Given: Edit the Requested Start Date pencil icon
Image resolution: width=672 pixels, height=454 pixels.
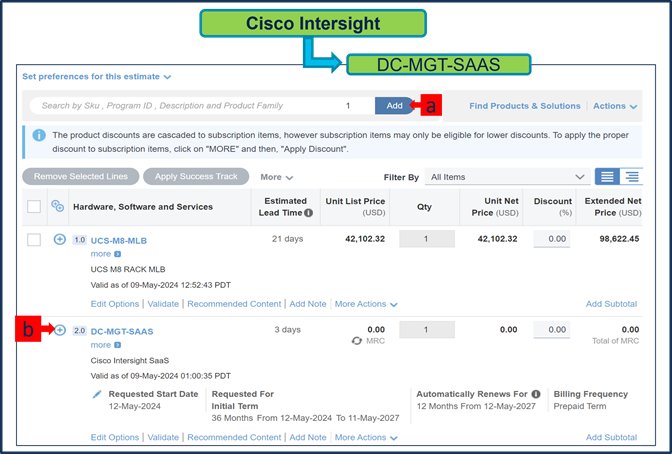Looking at the screenshot, I should [97, 394].
